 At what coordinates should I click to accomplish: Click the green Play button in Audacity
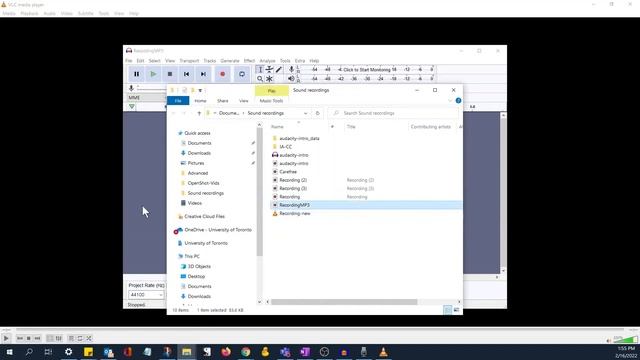(153, 74)
